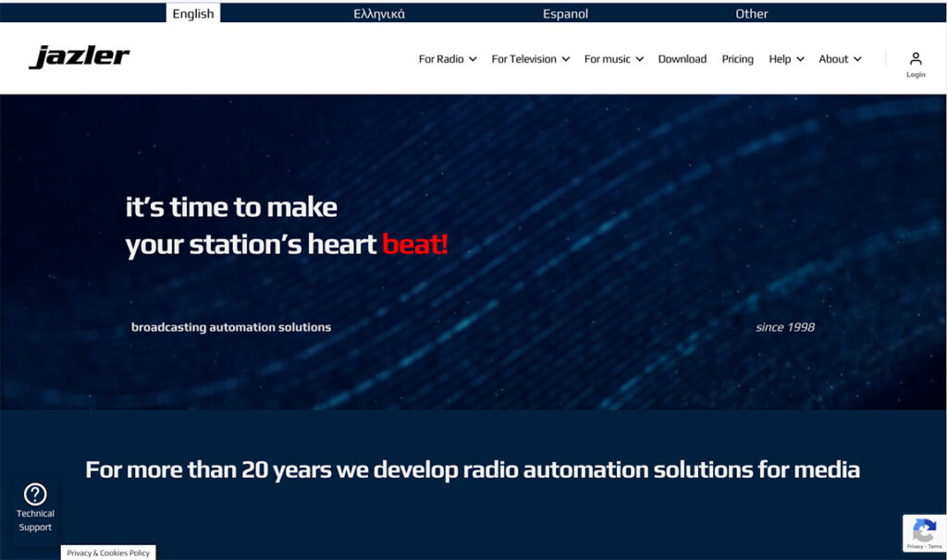
Task: Click the reCAPTCHA Terms link
Action: point(934,547)
